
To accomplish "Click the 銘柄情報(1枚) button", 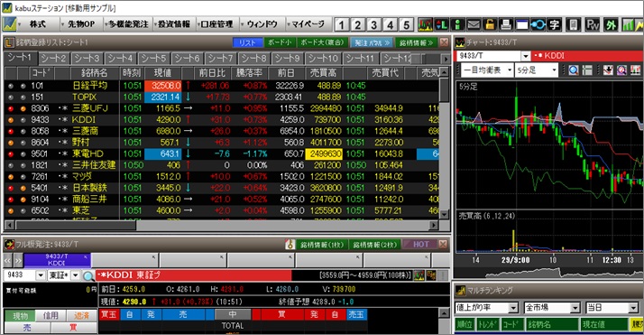I will [x=322, y=245].
